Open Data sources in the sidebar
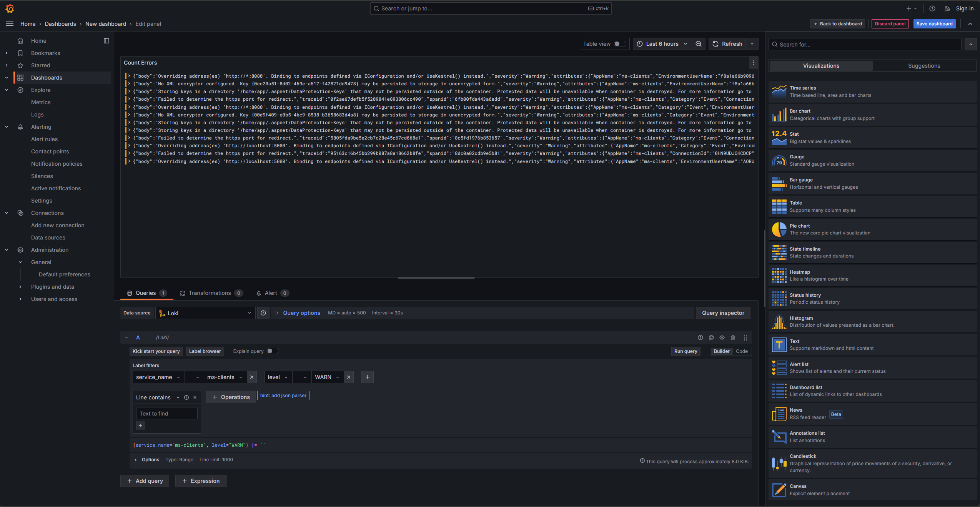The width and height of the screenshot is (980, 507). coord(48,238)
